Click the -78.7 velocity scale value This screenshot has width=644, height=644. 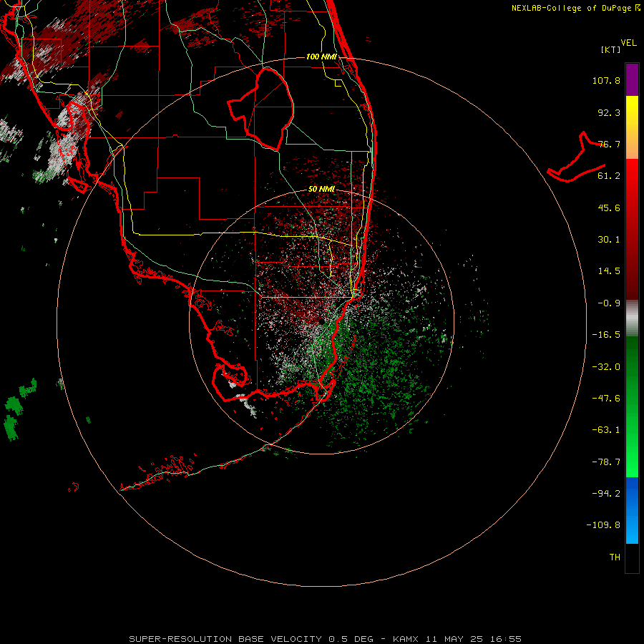[x=606, y=462]
